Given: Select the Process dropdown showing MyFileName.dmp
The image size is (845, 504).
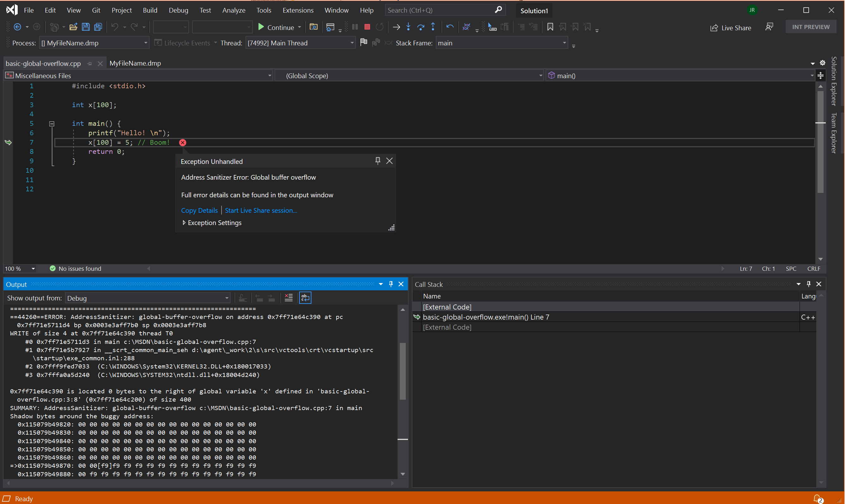Looking at the screenshot, I should [x=93, y=43].
